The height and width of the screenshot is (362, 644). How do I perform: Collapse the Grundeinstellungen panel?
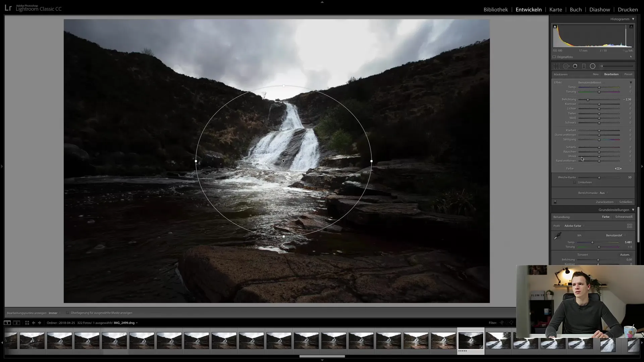tap(633, 210)
